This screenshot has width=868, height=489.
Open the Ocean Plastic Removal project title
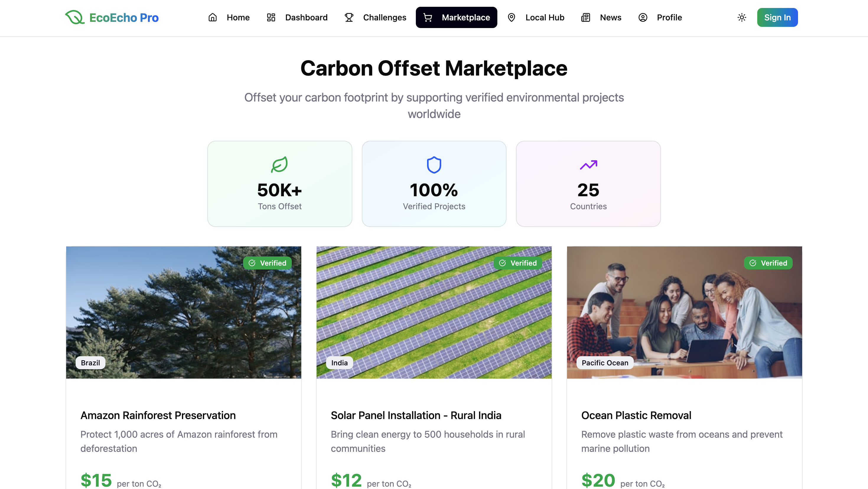click(636, 415)
